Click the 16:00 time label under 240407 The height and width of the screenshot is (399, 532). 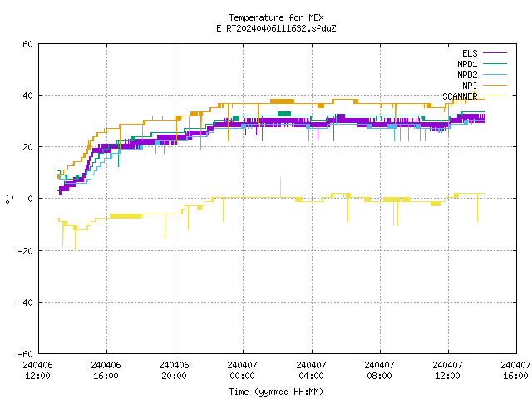pos(515,376)
